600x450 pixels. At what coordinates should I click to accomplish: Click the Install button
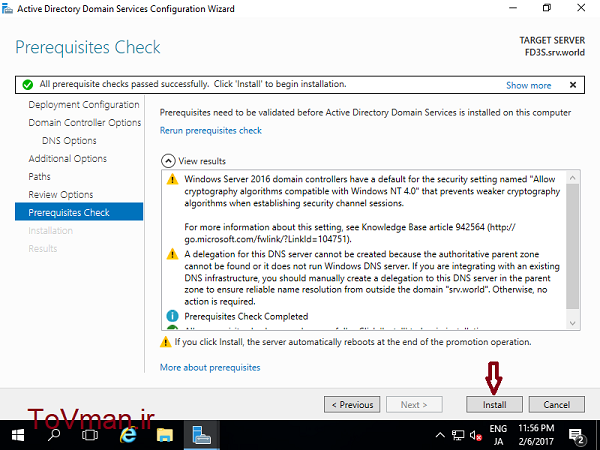pos(494,404)
